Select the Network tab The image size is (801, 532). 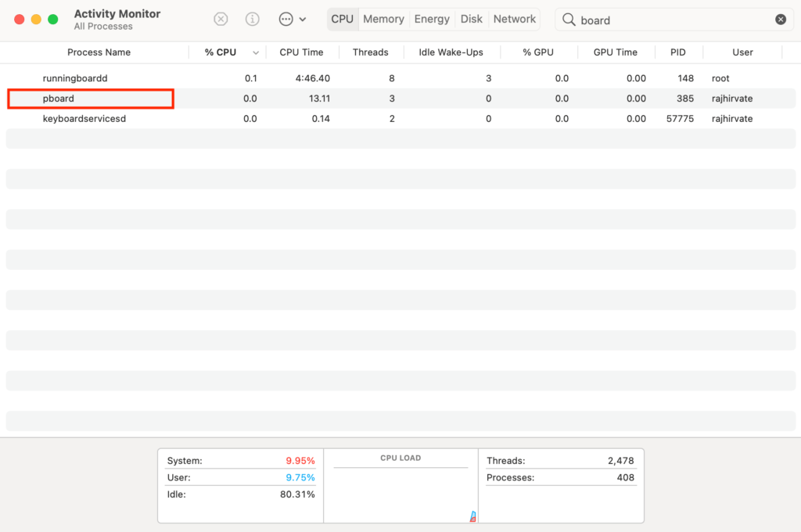pos(515,19)
